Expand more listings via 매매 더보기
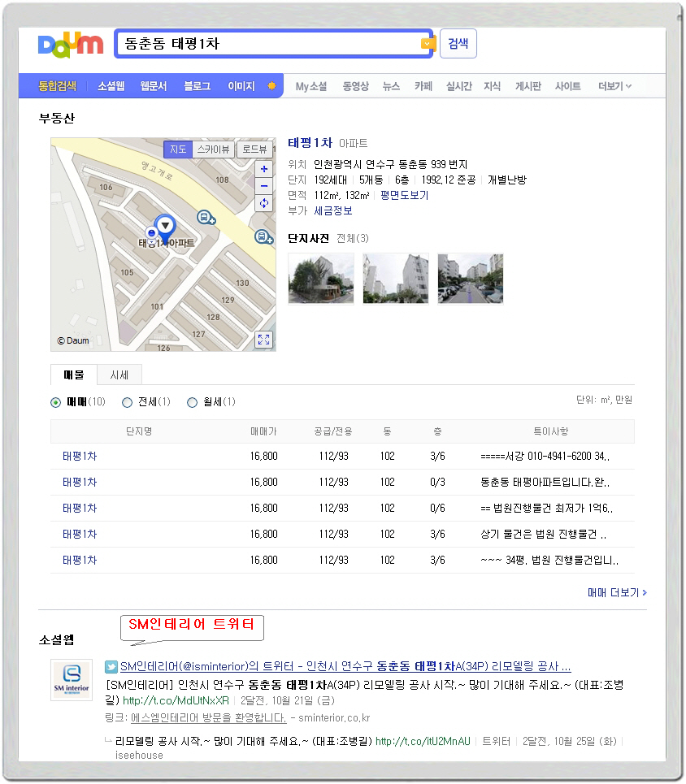The width and height of the screenshot is (686, 784). click(617, 593)
